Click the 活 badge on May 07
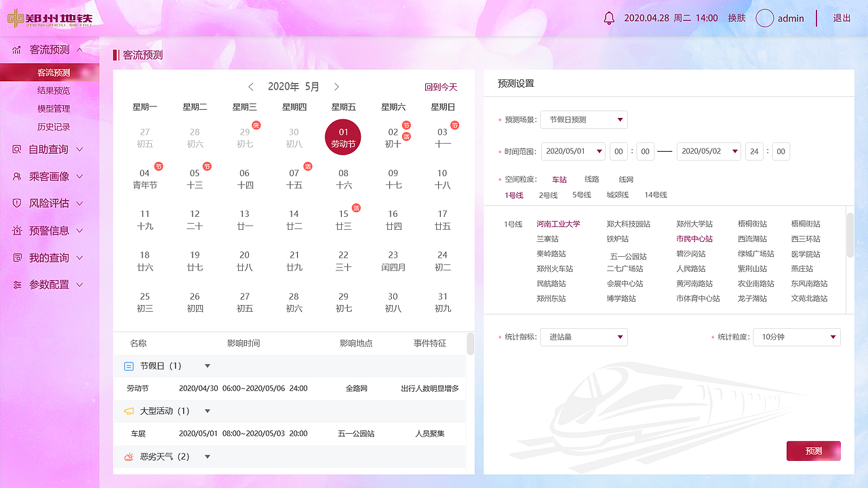This screenshot has height=488, width=868. (x=307, y=166)
